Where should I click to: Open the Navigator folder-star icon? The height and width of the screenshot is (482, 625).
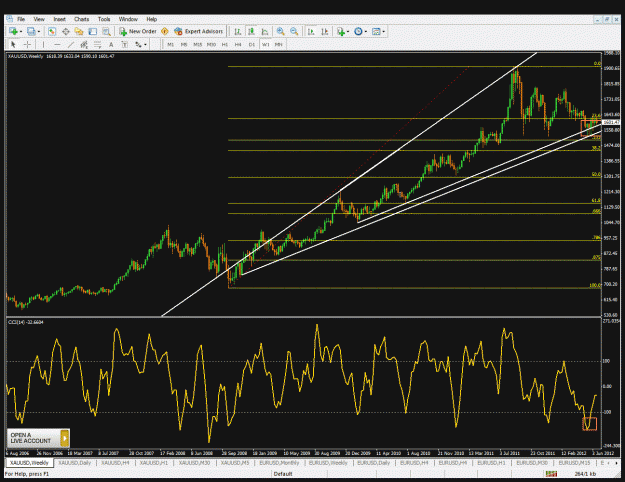pyautogui.click(x=79, y=31)
